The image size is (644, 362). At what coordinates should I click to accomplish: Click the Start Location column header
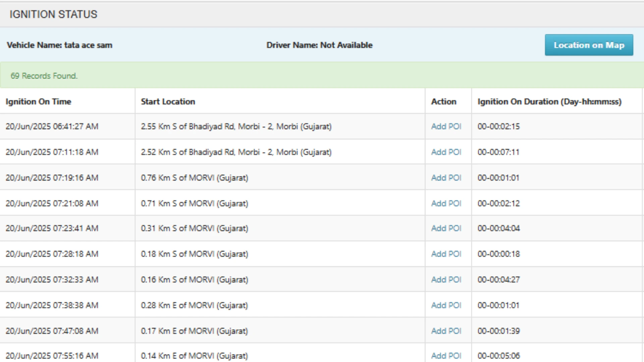tap(168, 102)
